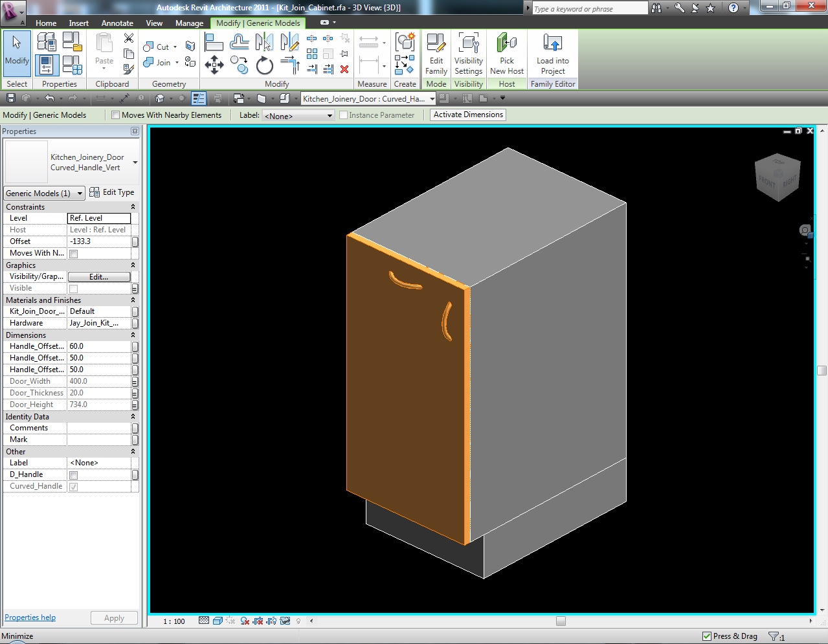Open the Properties help link
This screenshot has width=828, height=644.
click(30, 617)
